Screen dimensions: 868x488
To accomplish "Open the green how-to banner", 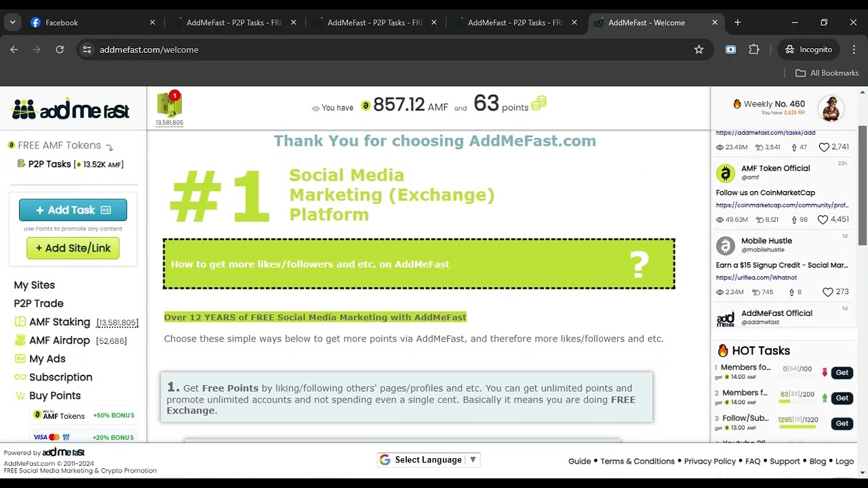I will pos(419,264).
